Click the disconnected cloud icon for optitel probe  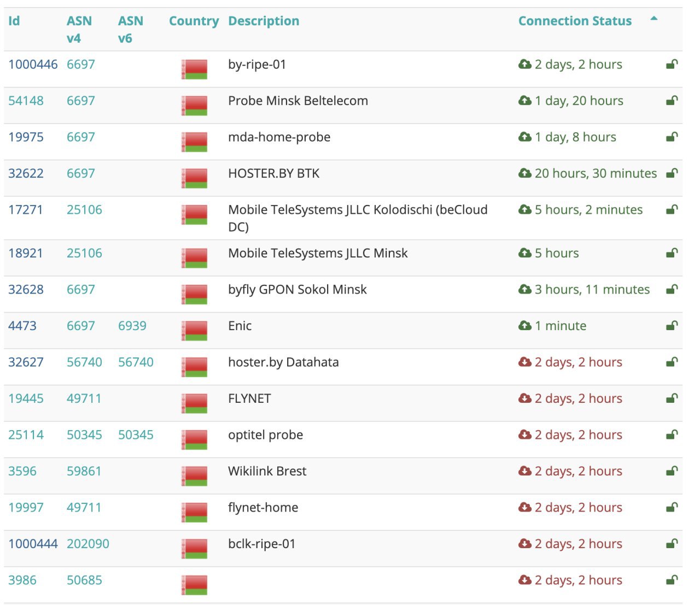[525, 434]
